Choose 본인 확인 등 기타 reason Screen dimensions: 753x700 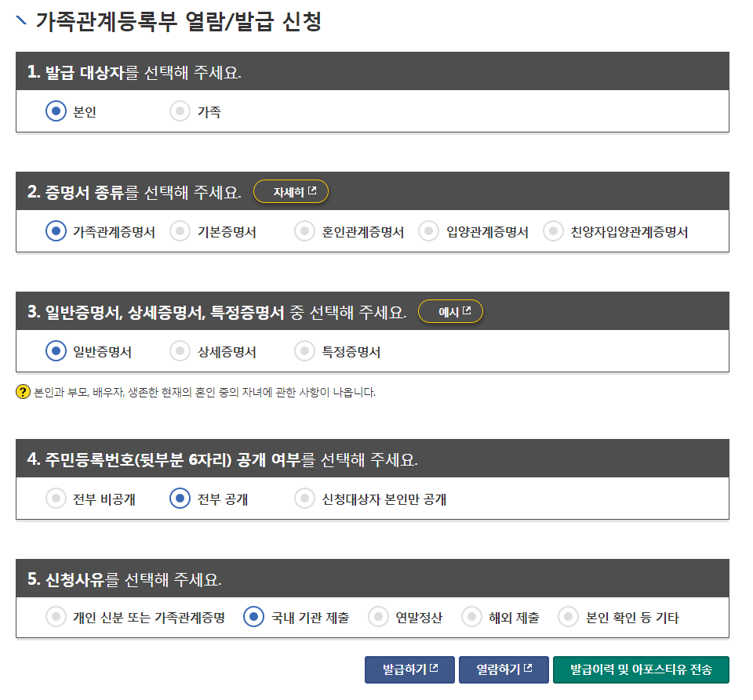point(568,617)
